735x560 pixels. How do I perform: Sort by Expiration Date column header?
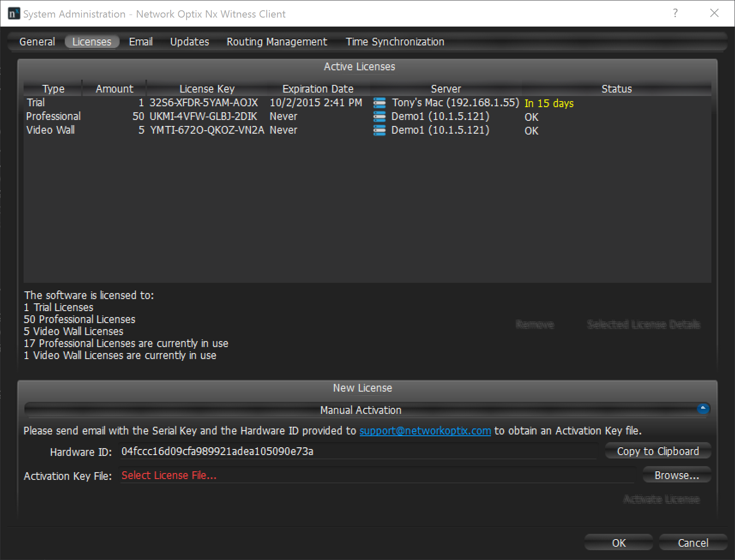click(318, 89)
